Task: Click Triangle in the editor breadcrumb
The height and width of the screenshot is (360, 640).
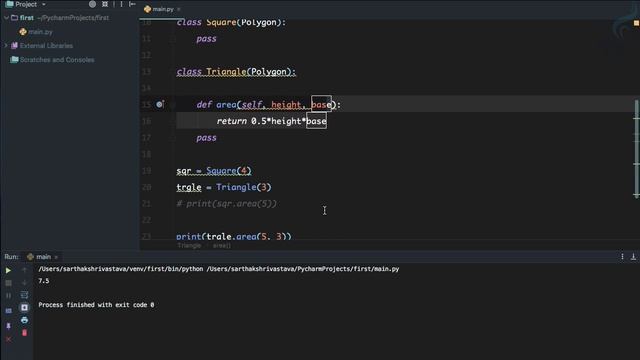Action: coord(189,246)
